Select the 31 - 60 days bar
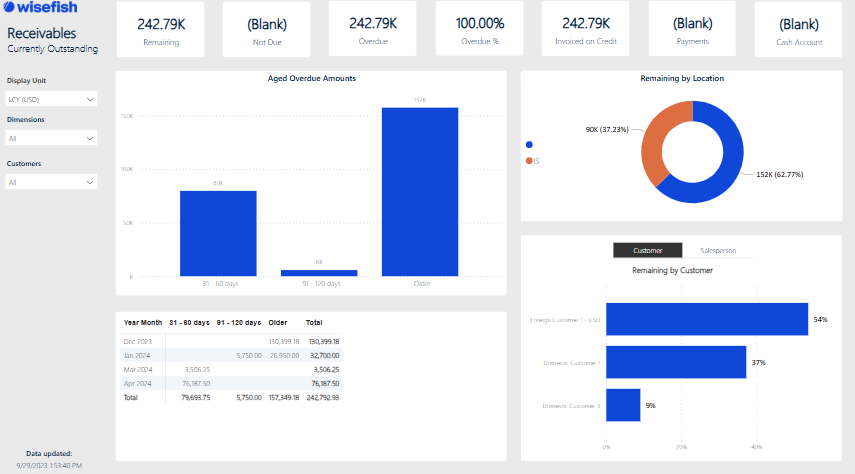 (218, 233)
